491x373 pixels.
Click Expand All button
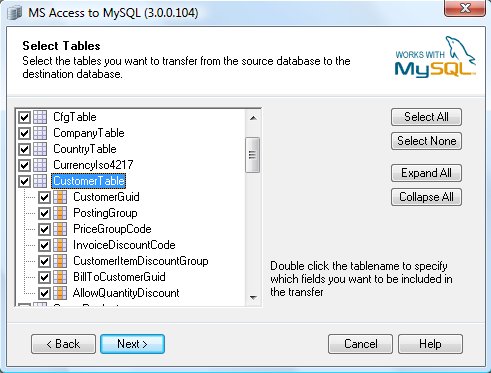point(426,173)
